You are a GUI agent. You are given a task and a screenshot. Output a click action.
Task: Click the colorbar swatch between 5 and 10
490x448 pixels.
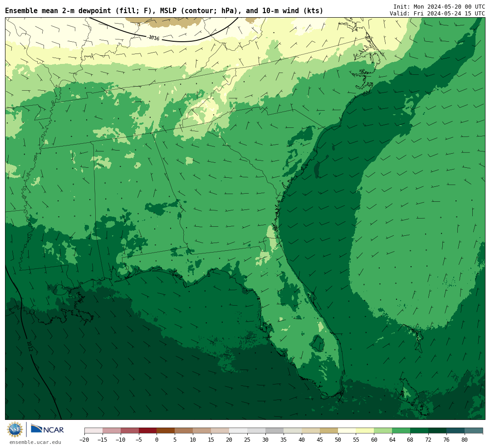[x=184, y=431]
